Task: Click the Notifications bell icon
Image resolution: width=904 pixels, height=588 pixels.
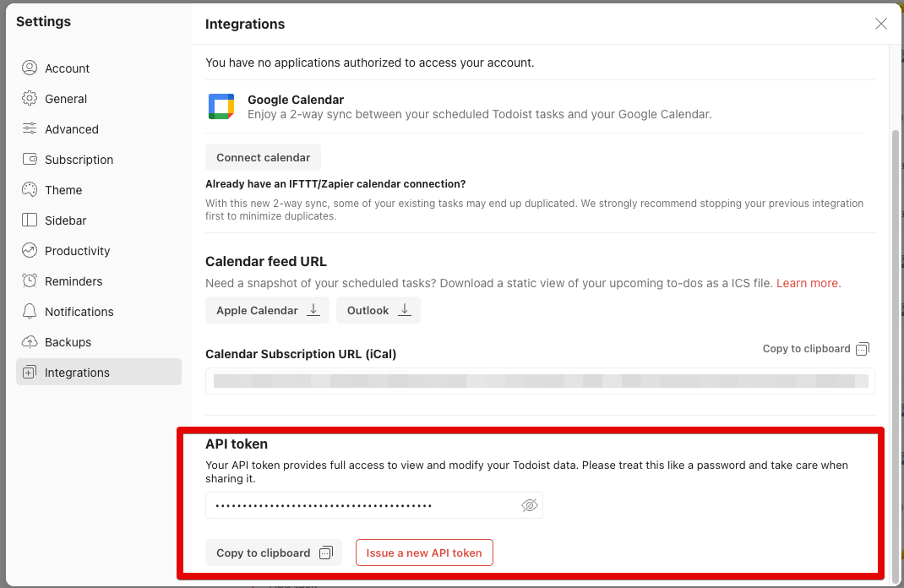Action: pyautogui.click(x=30, y=312)
